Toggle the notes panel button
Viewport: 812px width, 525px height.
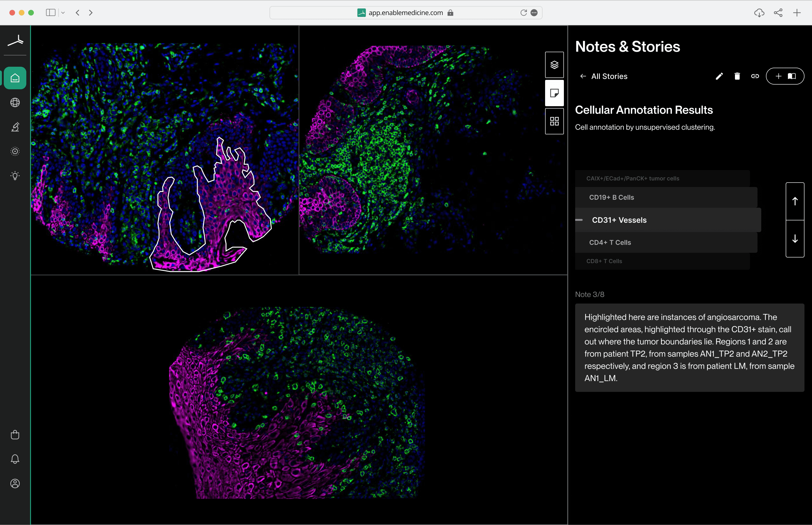coord(554,93)
